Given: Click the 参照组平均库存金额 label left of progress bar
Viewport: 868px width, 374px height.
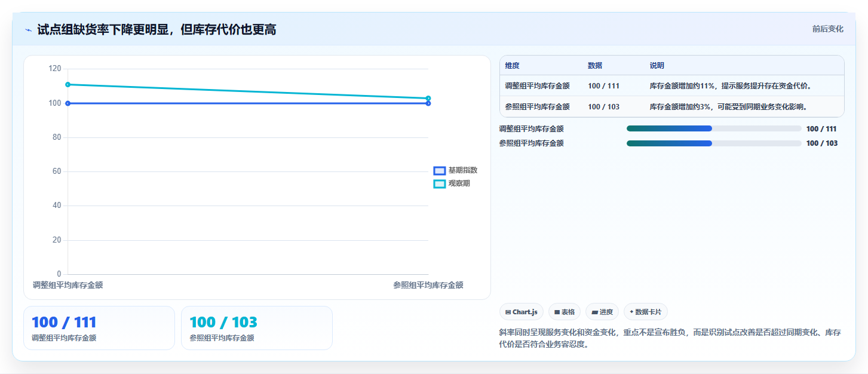Looking at the screenshot, I should tap(531, 143).
